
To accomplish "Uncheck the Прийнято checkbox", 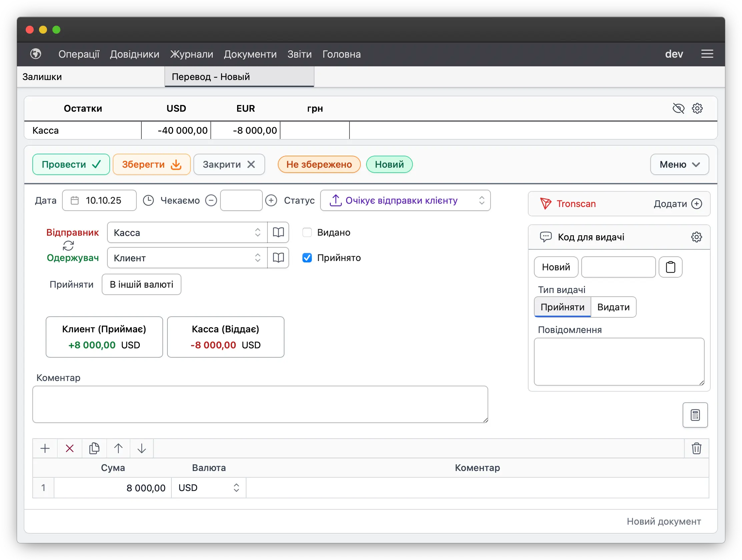I will click(307, 258).
